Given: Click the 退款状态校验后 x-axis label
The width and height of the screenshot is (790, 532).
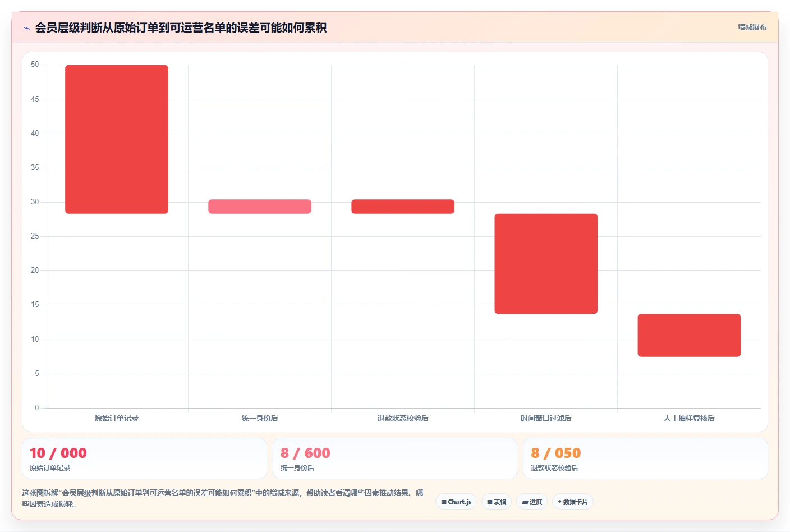Looking at the screenshot, I should tap(403, 418).
